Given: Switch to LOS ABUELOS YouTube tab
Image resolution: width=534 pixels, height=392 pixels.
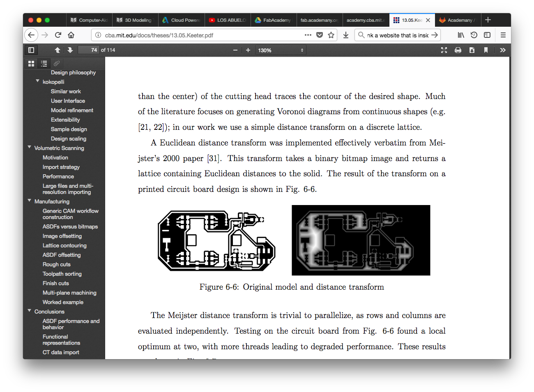Looking at the screenshot, I should (227, 20).
